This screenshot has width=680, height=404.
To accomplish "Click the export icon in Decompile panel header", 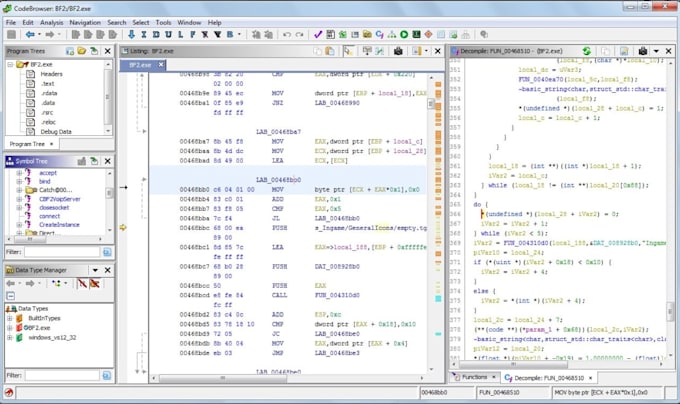I will (x=624, y=51).
